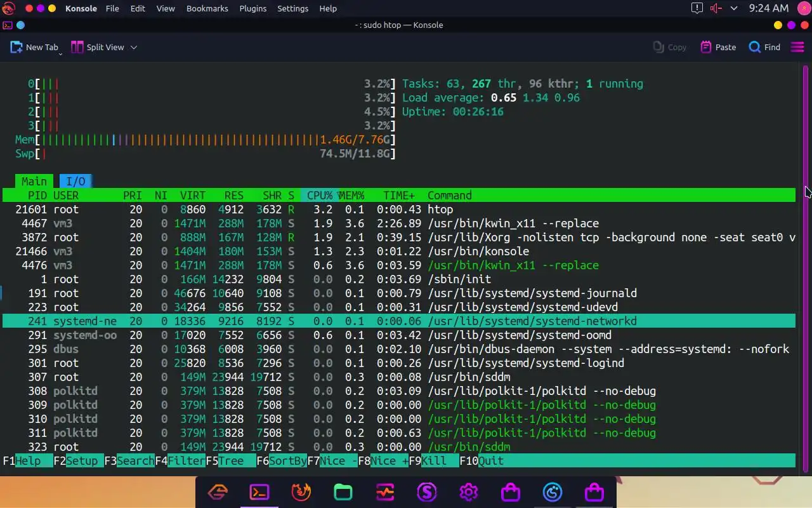Open the system monitor dock icon

pyautogui.click(x=385, y=492)
